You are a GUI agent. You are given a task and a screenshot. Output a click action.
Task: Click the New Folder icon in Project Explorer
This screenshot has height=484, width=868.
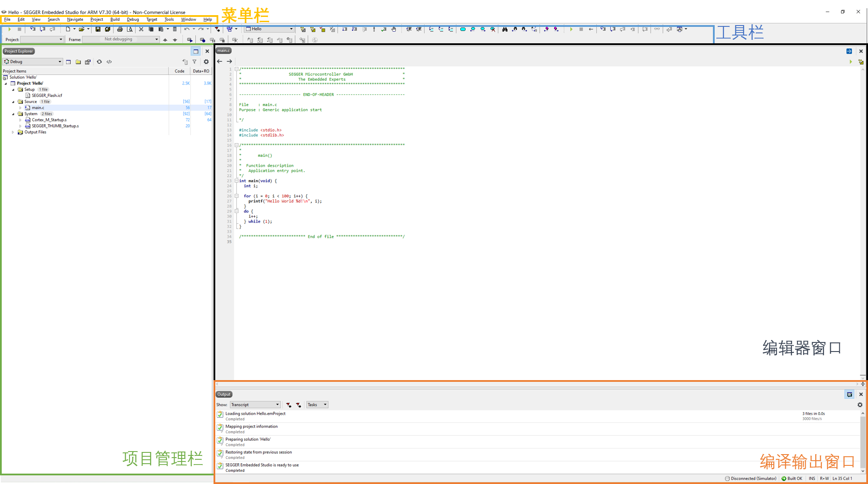tap(78, 62)
